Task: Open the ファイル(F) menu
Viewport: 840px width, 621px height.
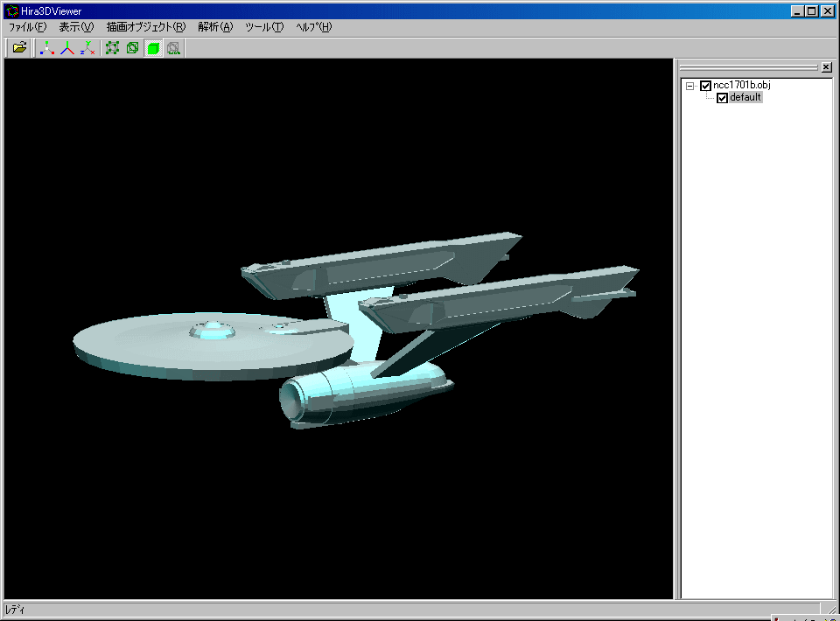Action: point(27,27)
